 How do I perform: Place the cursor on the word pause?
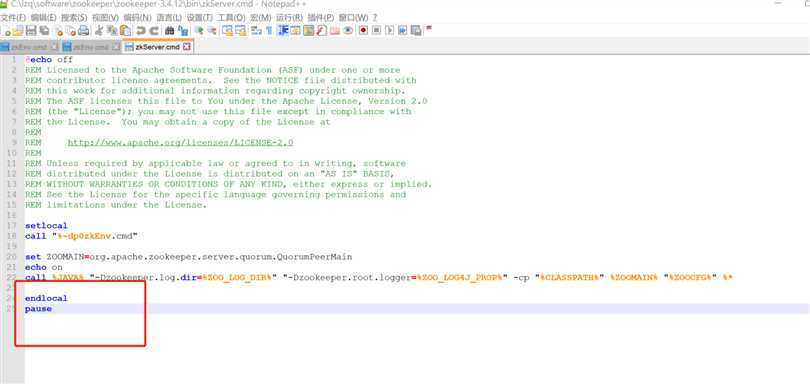(38, 309)
